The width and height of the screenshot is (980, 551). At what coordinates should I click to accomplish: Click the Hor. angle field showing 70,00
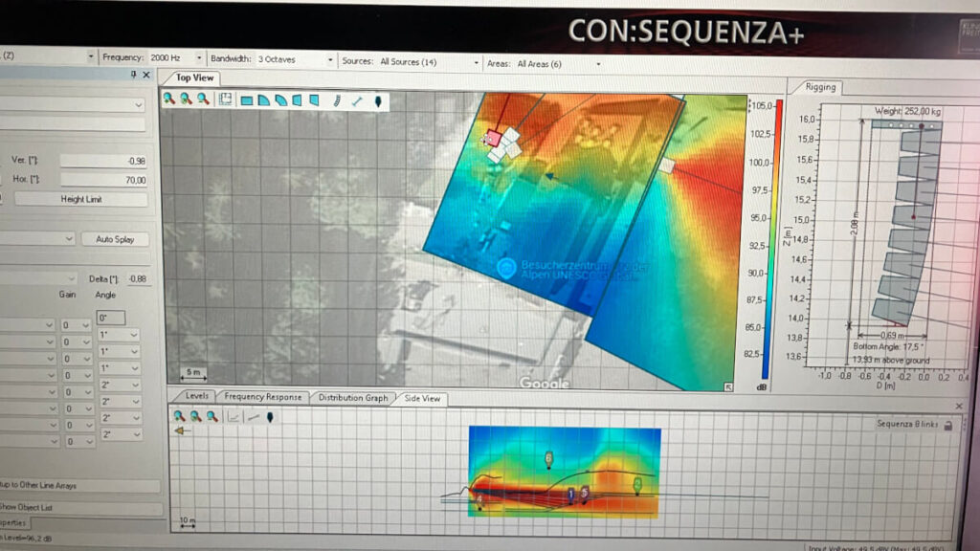[103, 180]
